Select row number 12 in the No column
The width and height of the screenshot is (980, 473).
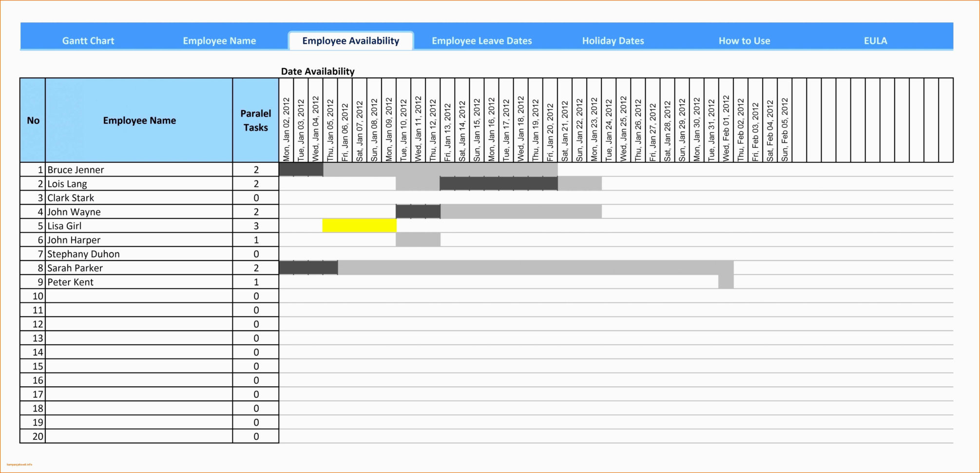[x=33, y=324]
